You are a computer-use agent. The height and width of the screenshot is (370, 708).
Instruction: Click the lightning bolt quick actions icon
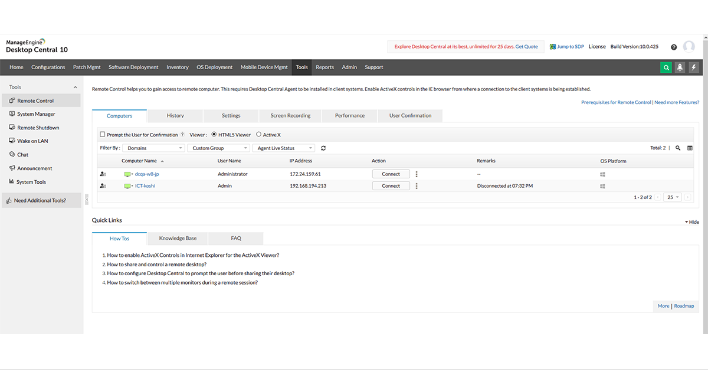coord(694,67)
